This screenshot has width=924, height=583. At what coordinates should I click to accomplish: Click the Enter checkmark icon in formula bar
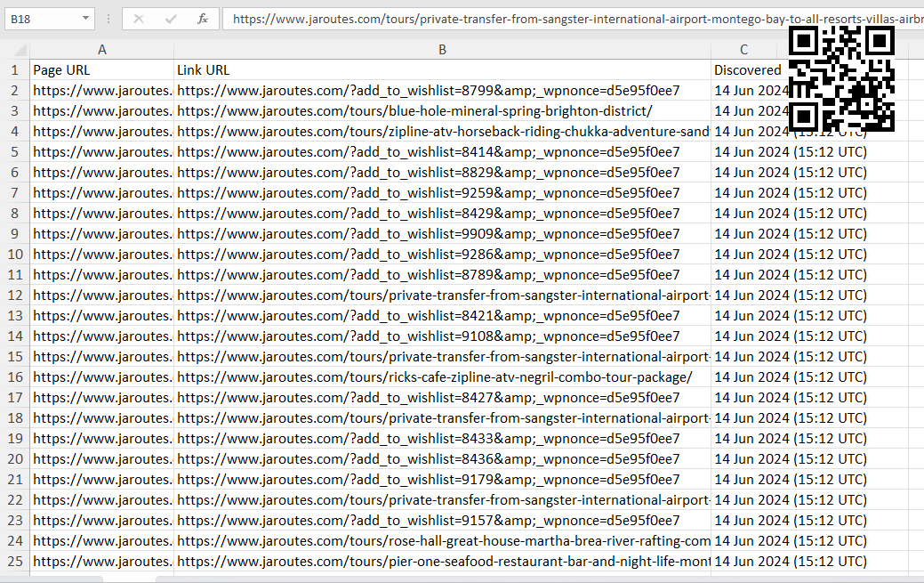[x=171, y=19]
